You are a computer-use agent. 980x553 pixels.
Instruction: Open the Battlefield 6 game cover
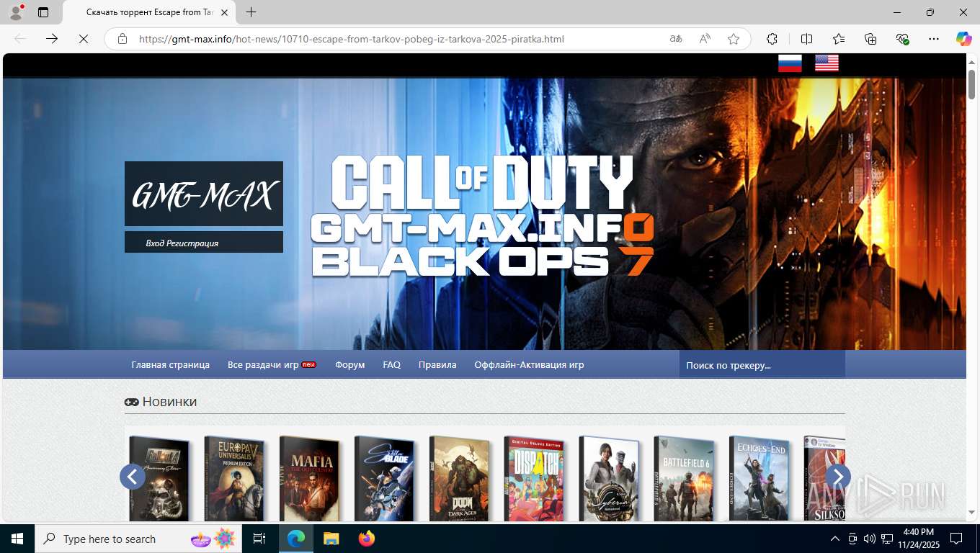tap(684, 478)
